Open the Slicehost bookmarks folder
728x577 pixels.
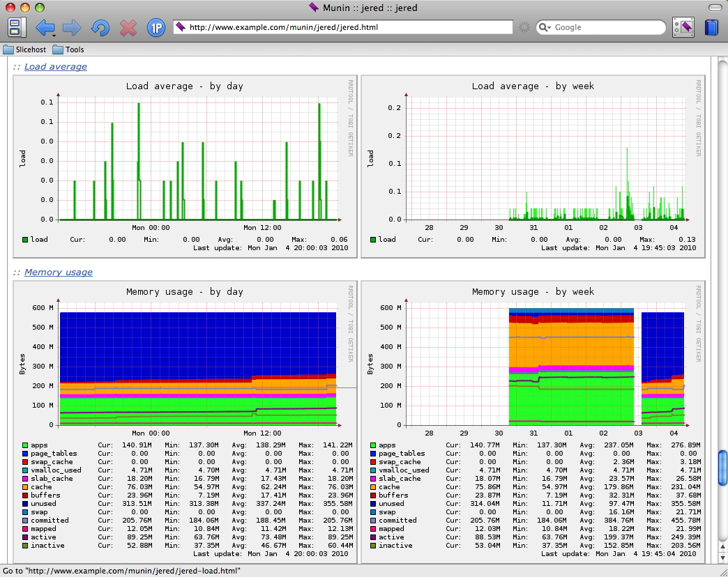pos(25,50)
